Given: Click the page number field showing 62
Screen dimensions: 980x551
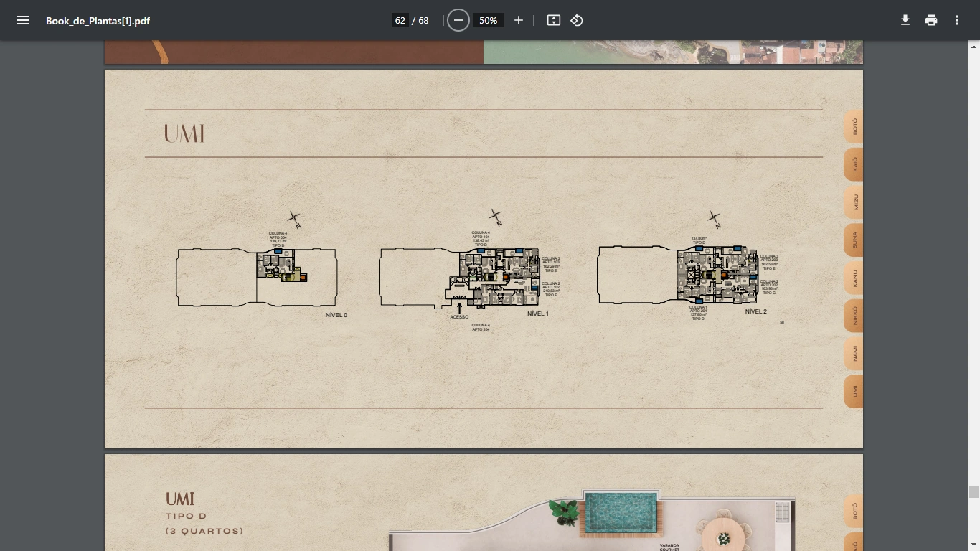Looking at the screenshot, I should coord(400,20).
